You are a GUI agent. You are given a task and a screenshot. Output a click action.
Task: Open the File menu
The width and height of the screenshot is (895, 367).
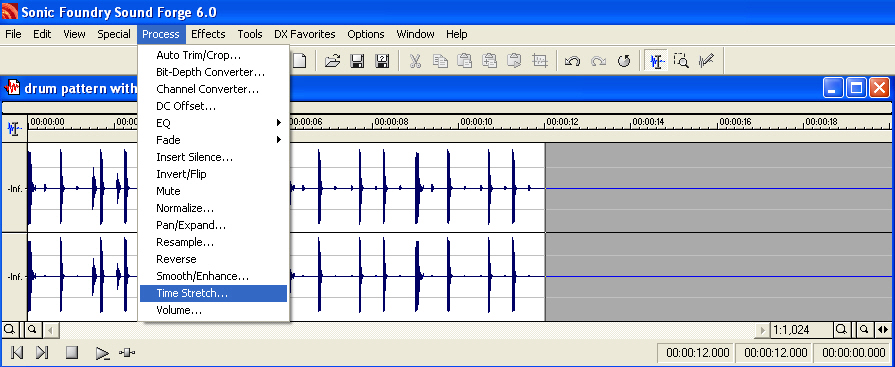(13, 34)
